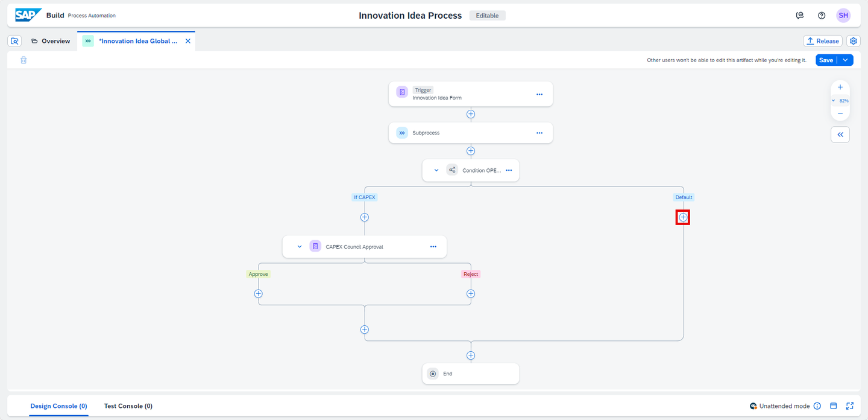Add step under the Reject branch
Viewport: 868px width, 420px height.
click(x=471, y=294)
